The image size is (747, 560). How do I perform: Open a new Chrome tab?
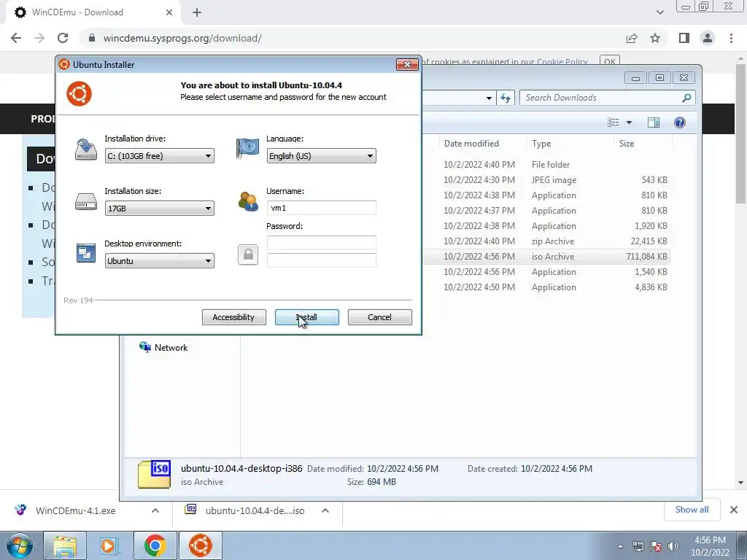pos(197,12)
